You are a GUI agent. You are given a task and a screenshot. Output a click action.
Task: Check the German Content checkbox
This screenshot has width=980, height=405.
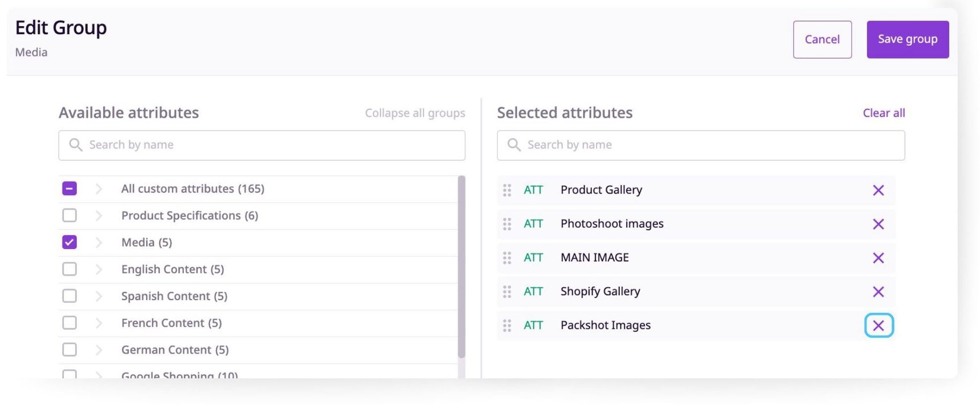click(70, 350)
